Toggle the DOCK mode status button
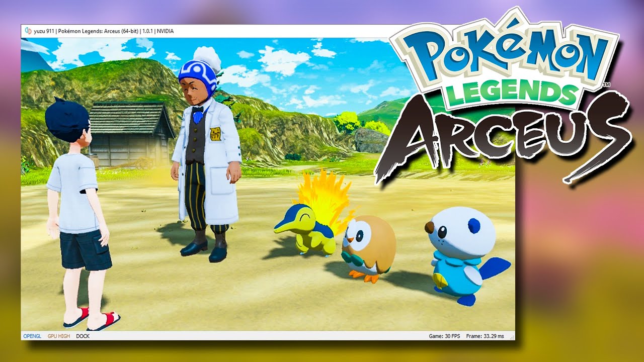Screen dimensions: 644x362 [x=83, y=336]
